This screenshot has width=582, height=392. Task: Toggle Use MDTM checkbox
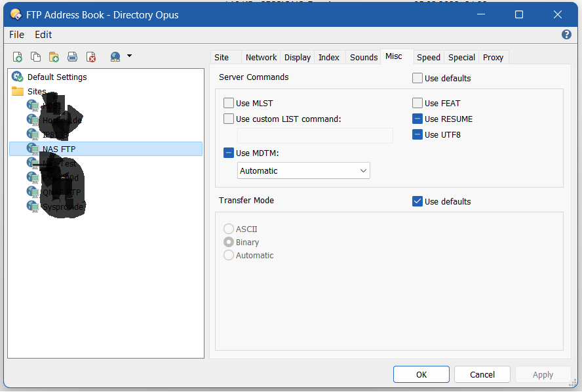coord(229,153)
